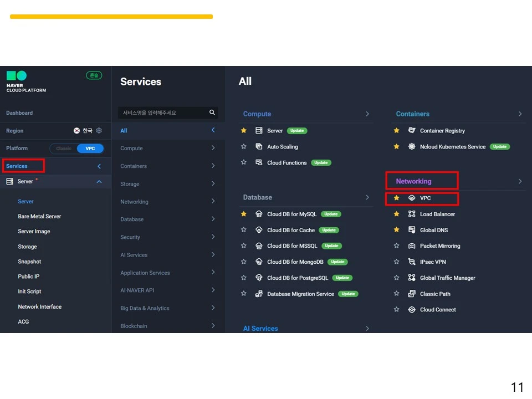Unfavorite Cloud DB for MySQL star
Image resolution: width=532 pixels, height=399 pixels.
(244, 214)
